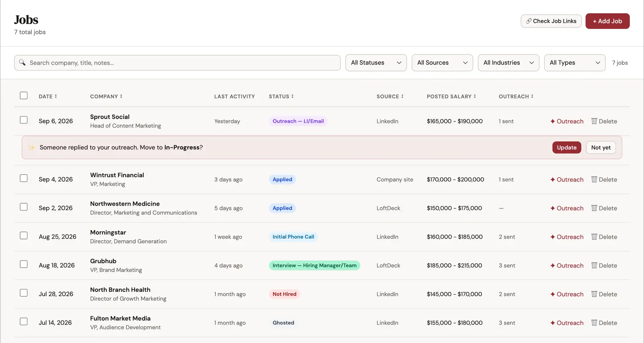Click outreach star icon for Morningstar

click(x=553, y=237)
